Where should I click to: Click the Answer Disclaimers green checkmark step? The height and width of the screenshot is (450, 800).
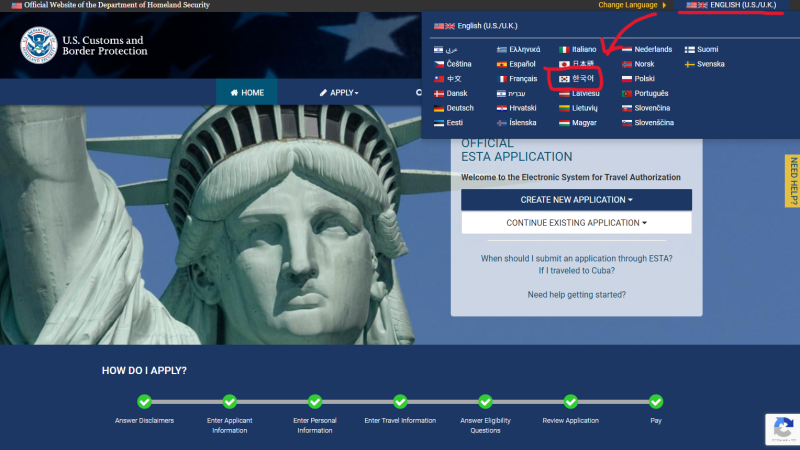144,402
